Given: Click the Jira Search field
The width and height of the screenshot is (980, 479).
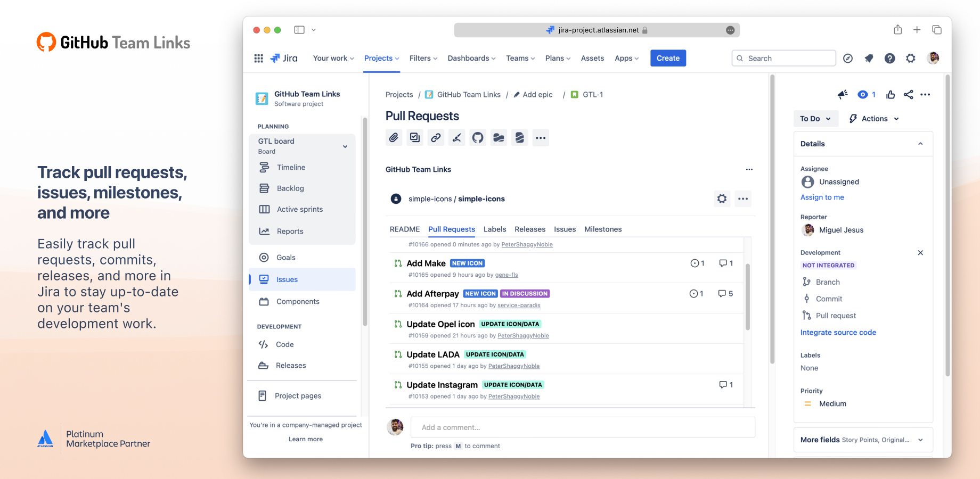Looking at the screenshot, I should point(783,59).
